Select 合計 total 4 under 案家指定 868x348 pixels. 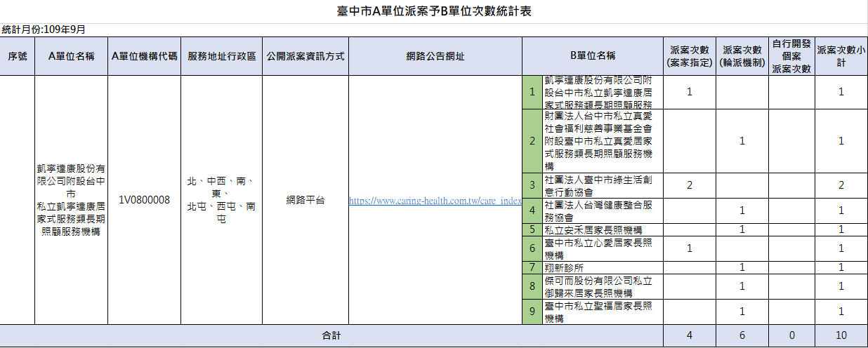[x=690, y=335]
